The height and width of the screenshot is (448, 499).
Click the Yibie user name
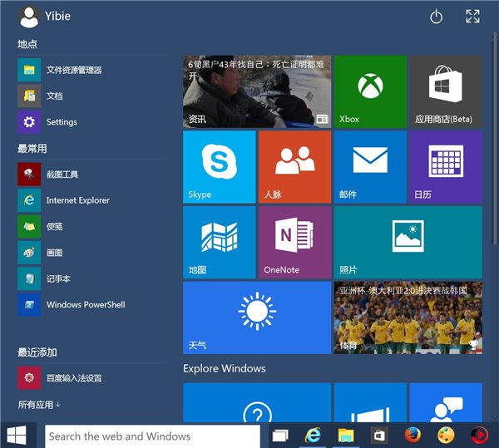58,16
